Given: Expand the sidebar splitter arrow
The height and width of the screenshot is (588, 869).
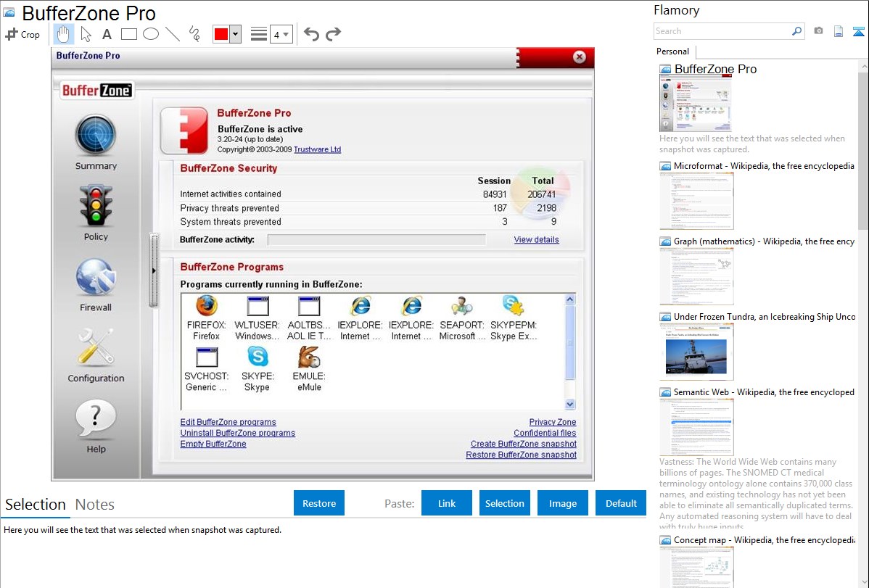Looking at the screenshot, I should pyautogui.click(x=154, y=270).
